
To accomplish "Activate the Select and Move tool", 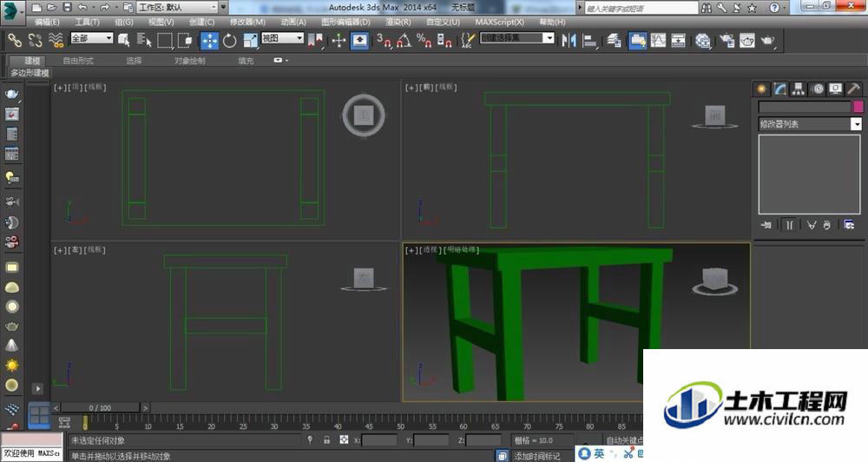I will (x=209, y=40).
